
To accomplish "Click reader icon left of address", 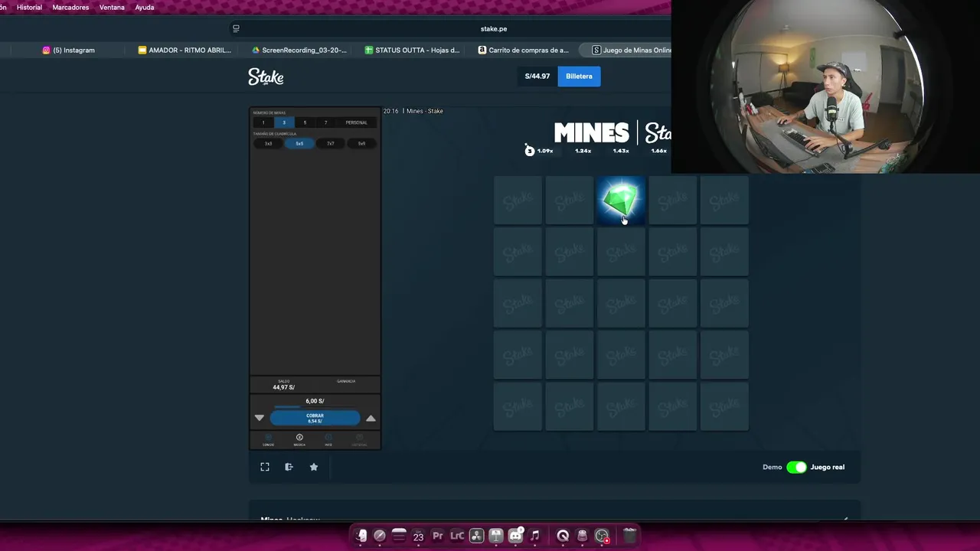I will tap(236, 28).
